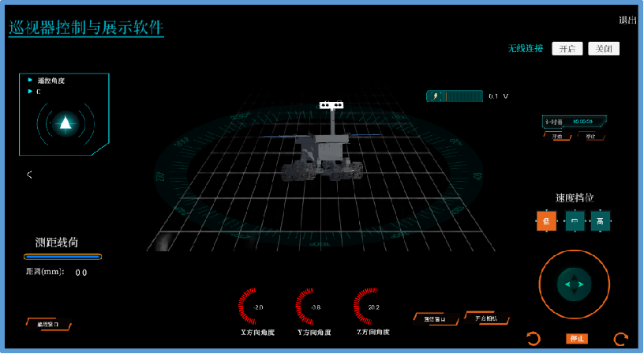
Task: Enable wireless connection with 开启
Action: pyautogui.click(x=567, y=49)
